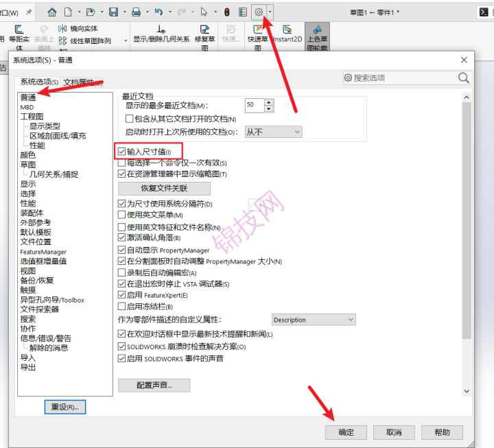494x448 pixels.
Task: Expand the New document dropdown arrow
Action: (x=79, y=12)
